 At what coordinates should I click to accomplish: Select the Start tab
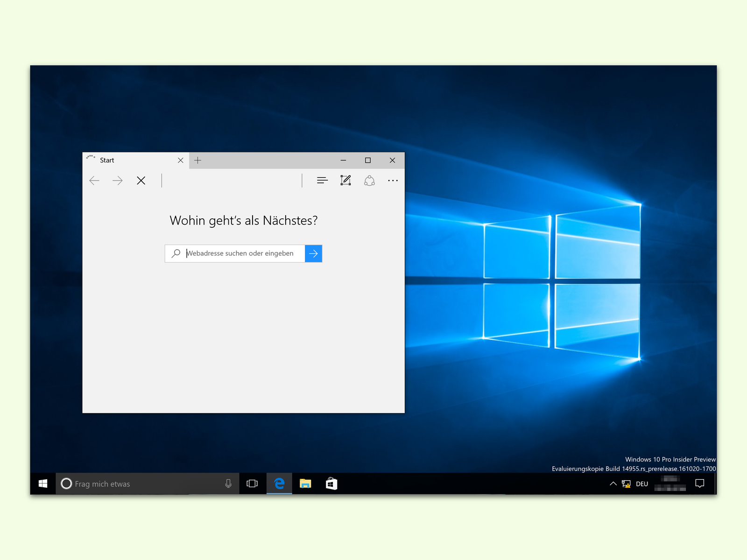[136, 161]
